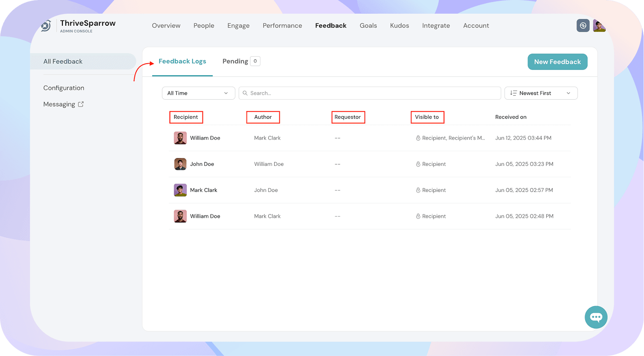Click author name John Doe
This screenshot has width=644, height=356.
click(x=266, y=190)
